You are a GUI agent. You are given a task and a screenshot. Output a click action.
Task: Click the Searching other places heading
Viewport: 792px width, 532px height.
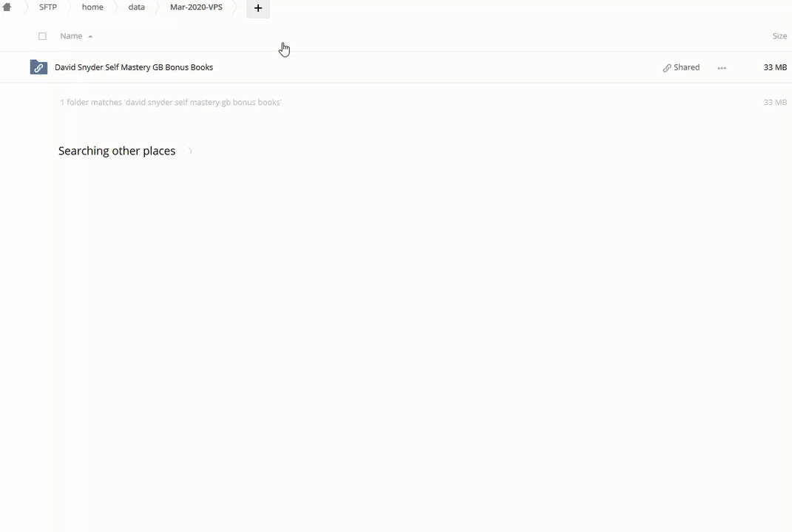[117, 151]
